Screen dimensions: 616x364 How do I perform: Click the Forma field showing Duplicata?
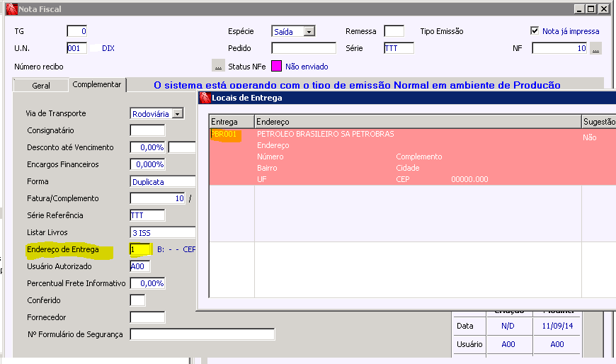[x=163, y=181]
